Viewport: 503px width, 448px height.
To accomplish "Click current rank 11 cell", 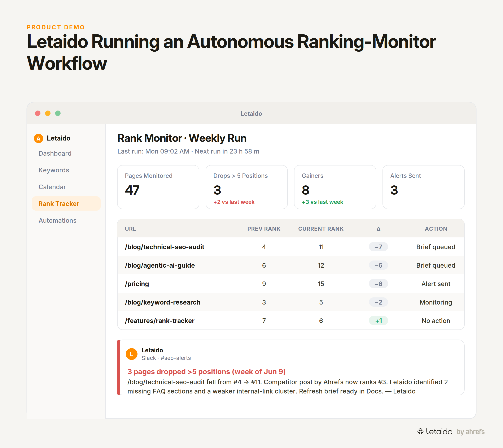I will click(321, 247).
